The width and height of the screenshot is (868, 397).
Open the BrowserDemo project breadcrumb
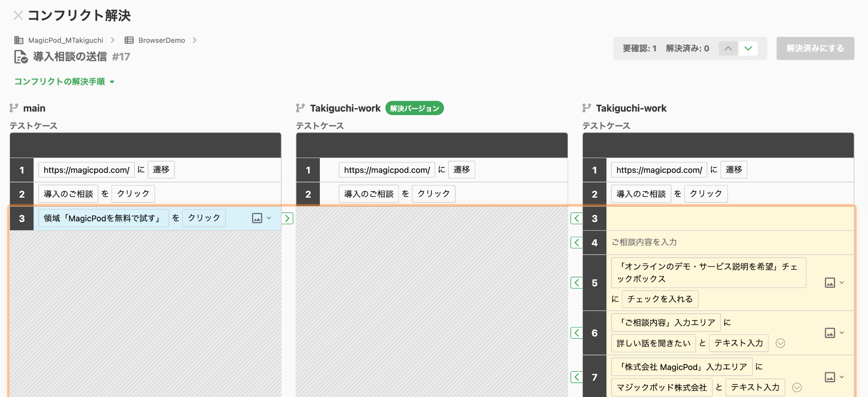(x=161, y=40)
